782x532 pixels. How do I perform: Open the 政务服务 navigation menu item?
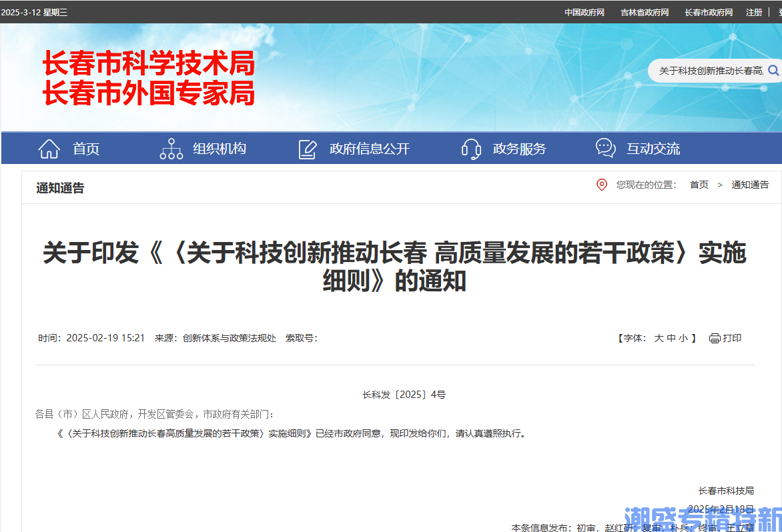pos(519,149)
